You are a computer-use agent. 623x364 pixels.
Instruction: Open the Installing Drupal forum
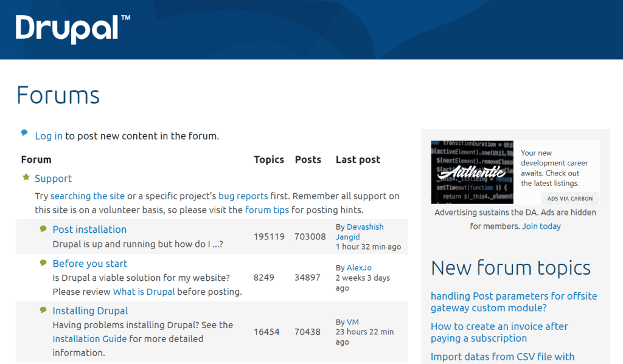[90, 311]
